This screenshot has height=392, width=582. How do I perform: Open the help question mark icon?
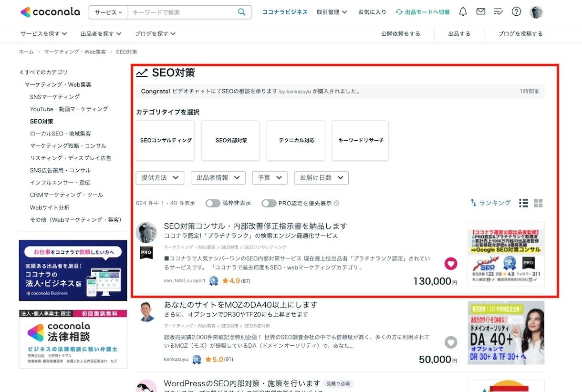click(516, 12)
